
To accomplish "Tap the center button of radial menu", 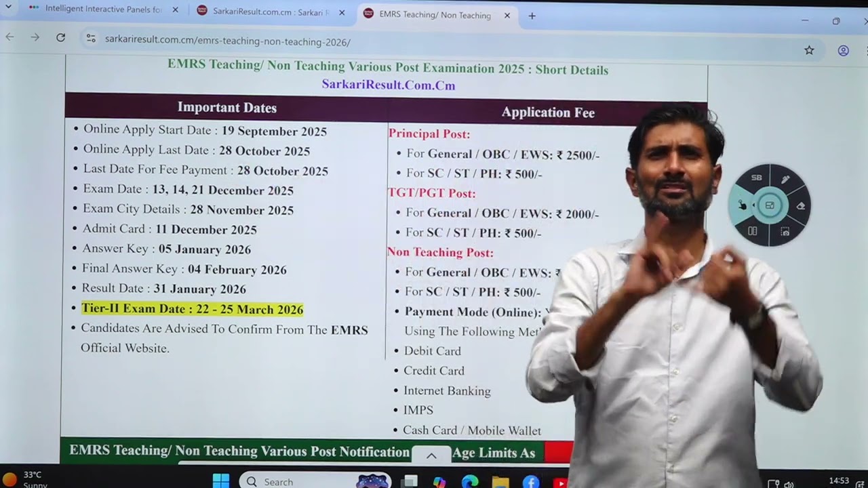I will pyautogui.click(x=770, y=205).
